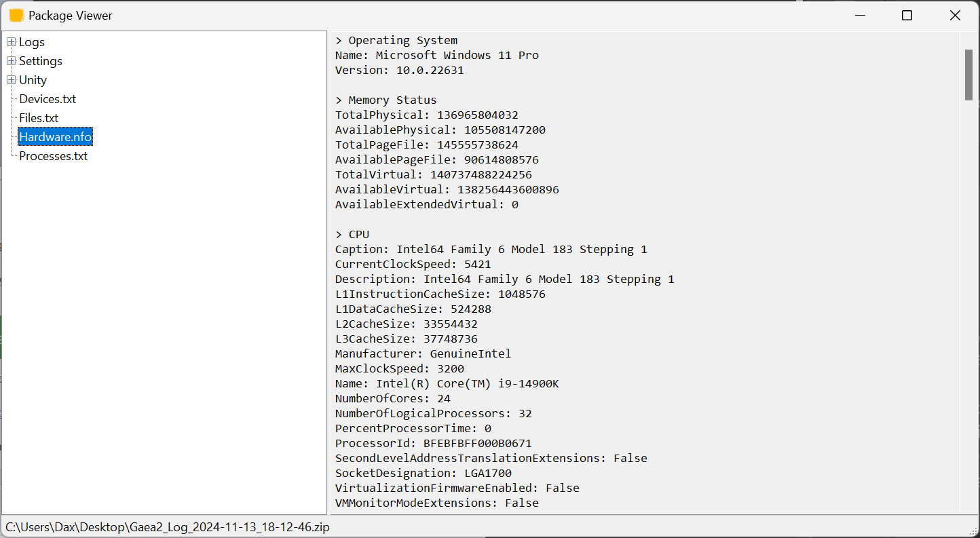Expand the Unity tree node
Image resolution: width=980 pixels, height=538 pixels.
(11, 80)
